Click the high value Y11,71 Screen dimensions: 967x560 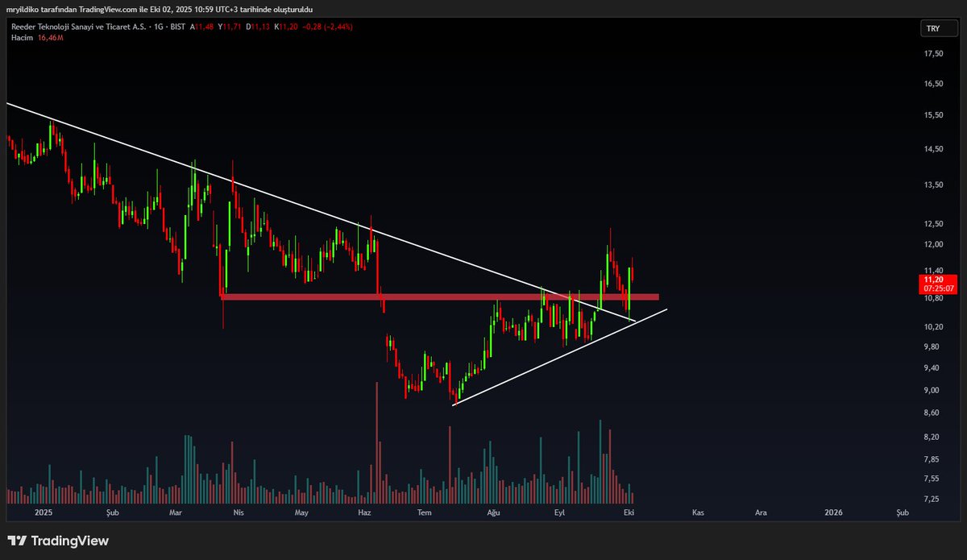tap(229, 27)
